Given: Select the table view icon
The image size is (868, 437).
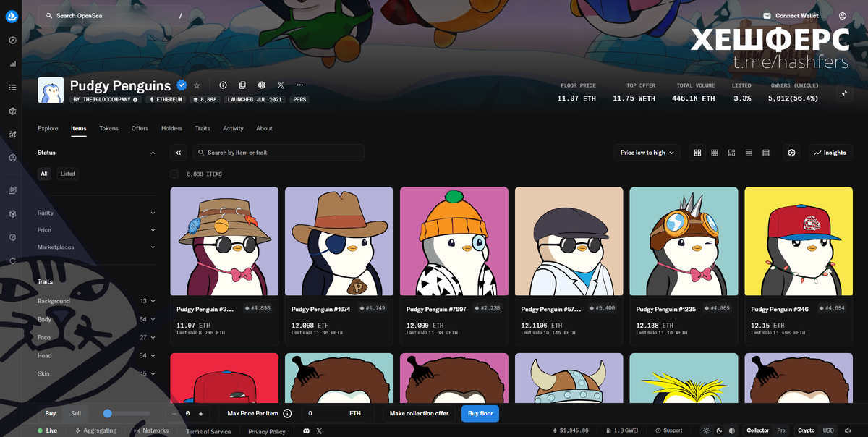Looking at the screenshot, I should coord(766,153).
